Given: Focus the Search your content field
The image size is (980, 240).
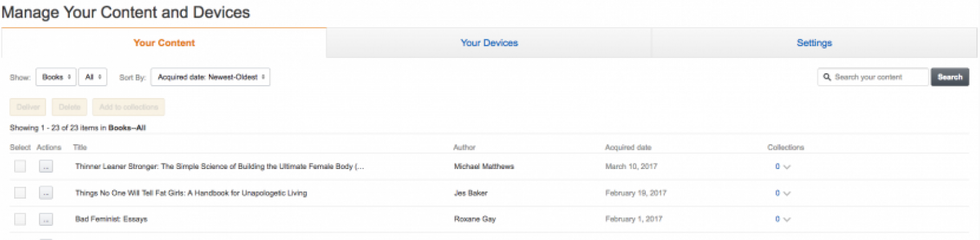Looking at the screenshot, I should click(x=873, y=77).
